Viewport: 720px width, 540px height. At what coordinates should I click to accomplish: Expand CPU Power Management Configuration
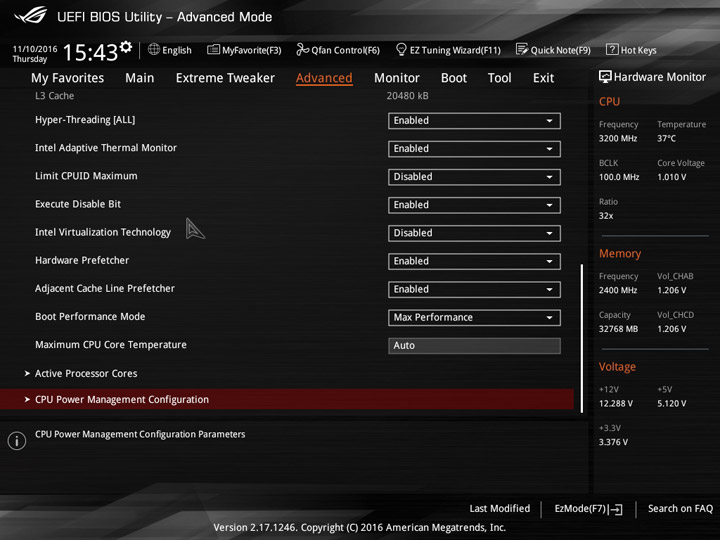coord(287,399)
